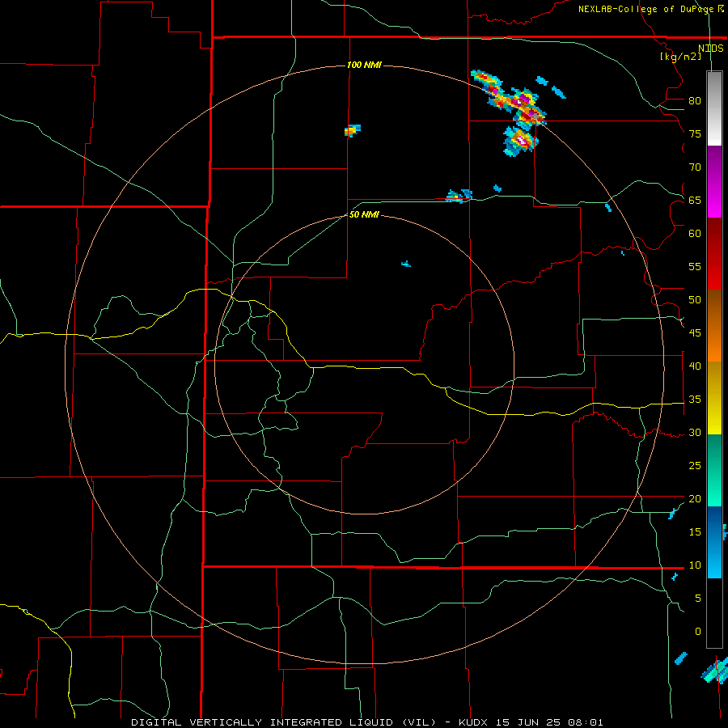The image size is (728, 728).
Task: Click the red segment of the color scale
Action: 714,253
